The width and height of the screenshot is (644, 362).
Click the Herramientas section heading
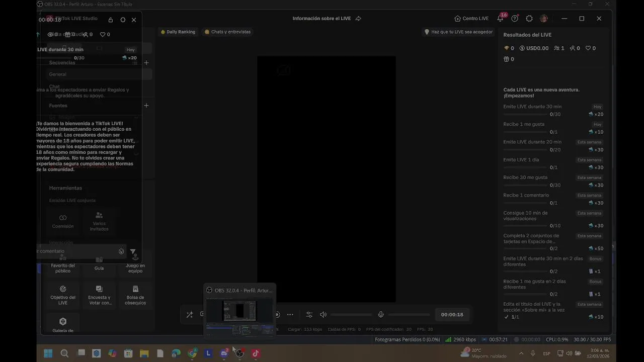point(65,188)
